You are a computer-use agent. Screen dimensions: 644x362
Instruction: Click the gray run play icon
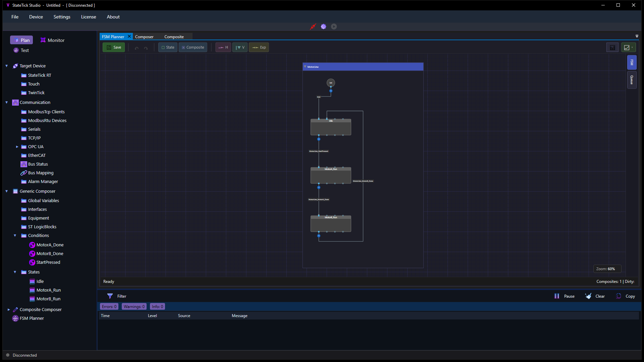[334, 26]
